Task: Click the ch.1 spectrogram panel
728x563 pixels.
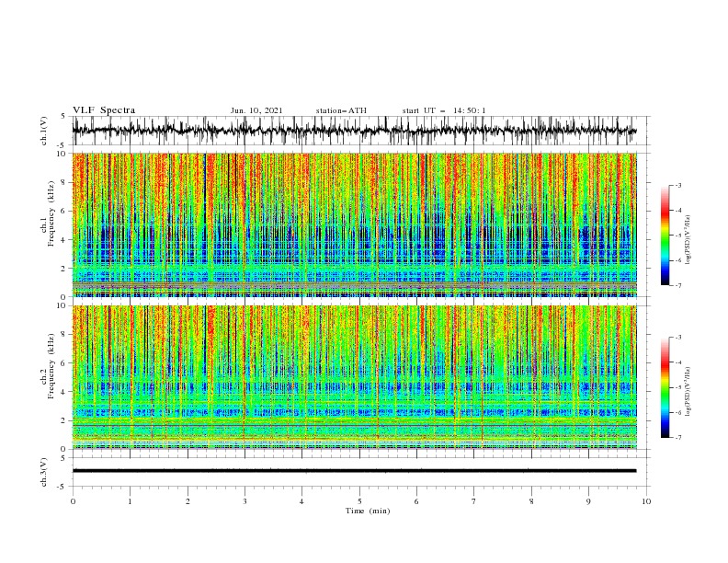Action: 354,224
